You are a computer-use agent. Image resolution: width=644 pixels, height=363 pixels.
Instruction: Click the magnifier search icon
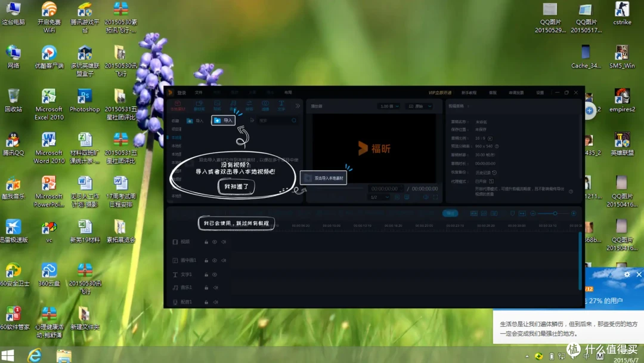pyautogui.click(x=294, y=121)
